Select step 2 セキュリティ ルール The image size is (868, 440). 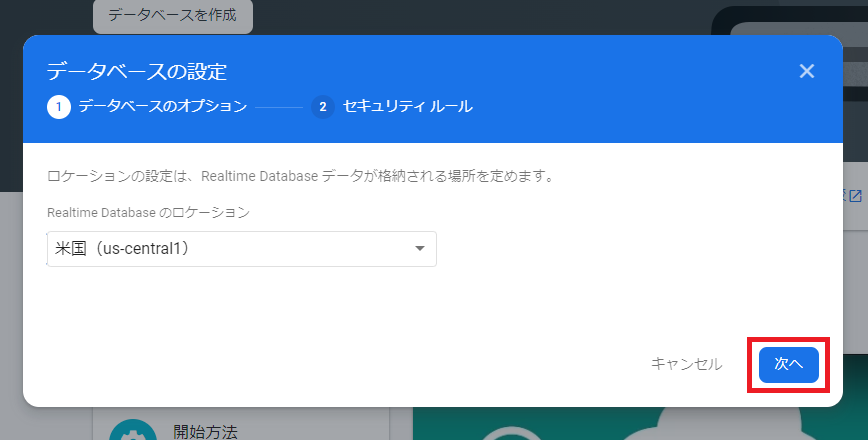click(392, 106)
